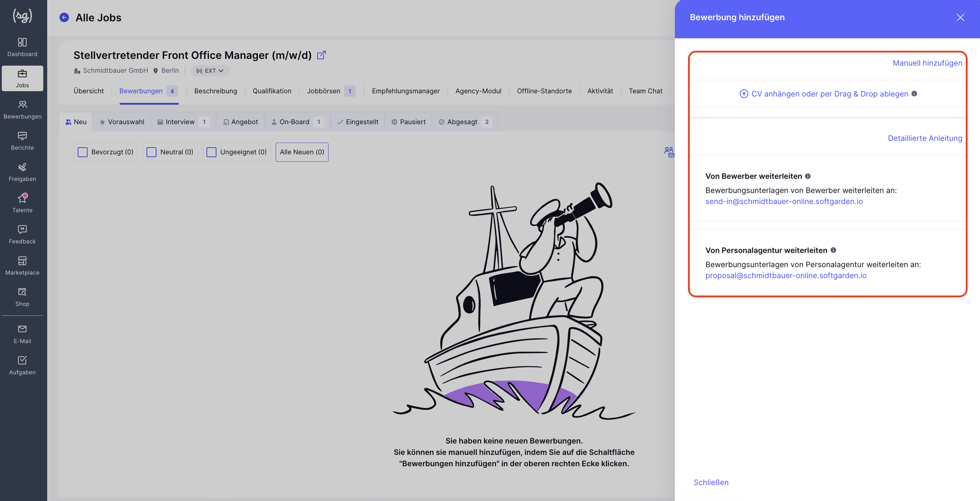
Task: Switch to Offline-Standorte tab
Action: click(x=544, y=91)
